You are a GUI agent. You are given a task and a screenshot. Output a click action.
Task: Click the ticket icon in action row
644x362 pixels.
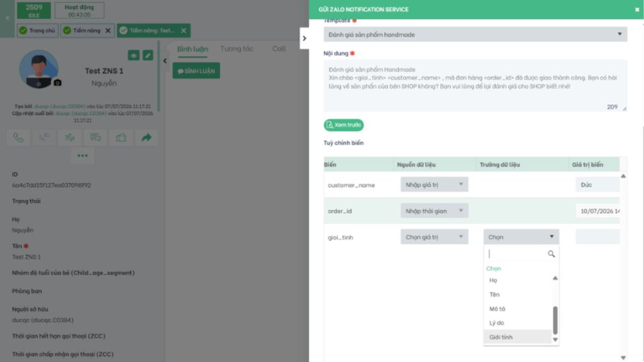(121, 138)
